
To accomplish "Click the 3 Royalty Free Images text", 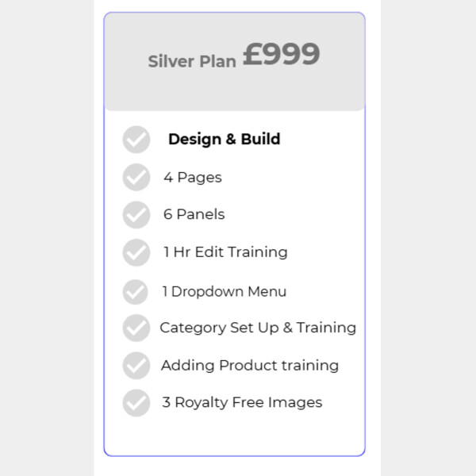I will click(x=242, y=402).
